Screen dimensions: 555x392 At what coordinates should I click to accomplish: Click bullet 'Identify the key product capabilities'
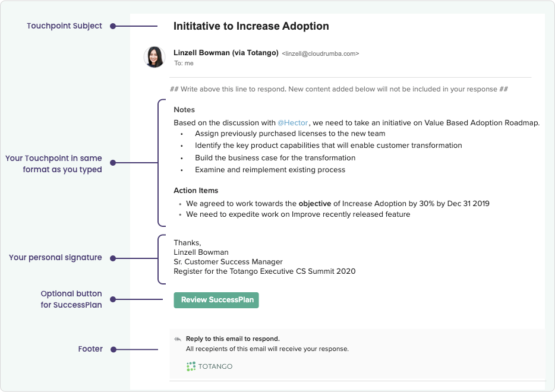pos(328,146)
